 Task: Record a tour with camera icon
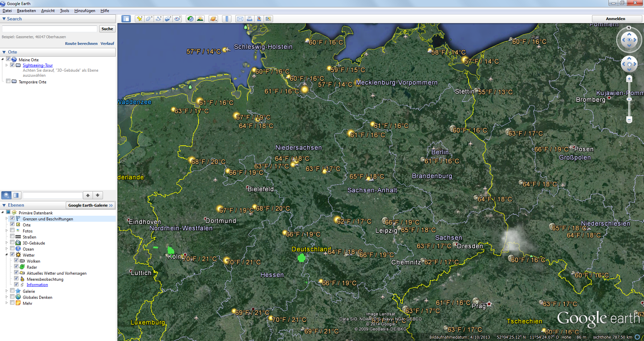pyautogui.click(x=177, y=19)
